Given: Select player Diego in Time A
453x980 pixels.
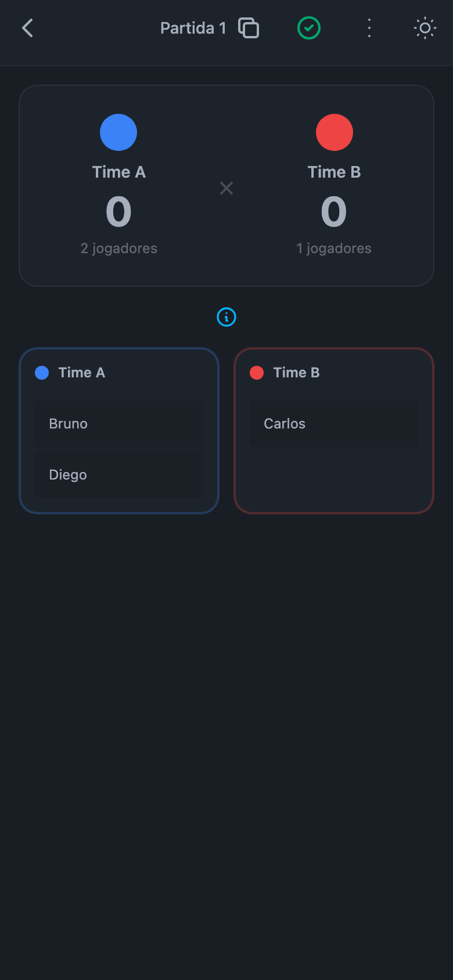Looking at the screenshot, I should [119, 475].
